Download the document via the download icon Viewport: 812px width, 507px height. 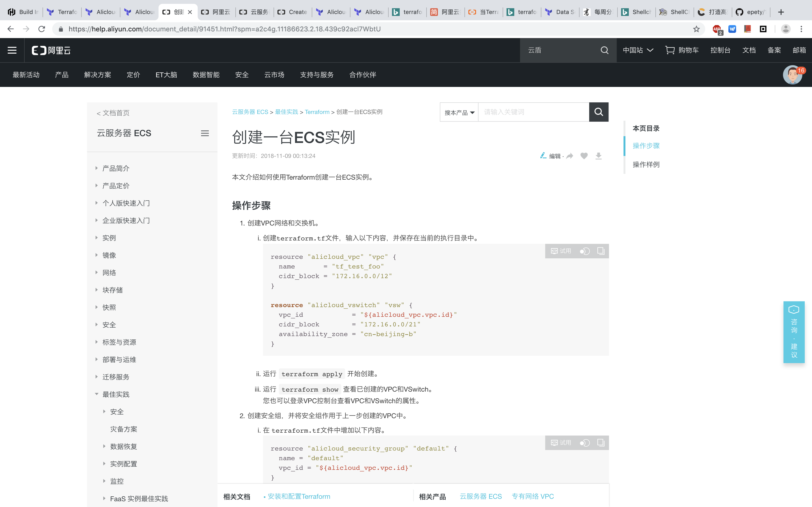598,155
